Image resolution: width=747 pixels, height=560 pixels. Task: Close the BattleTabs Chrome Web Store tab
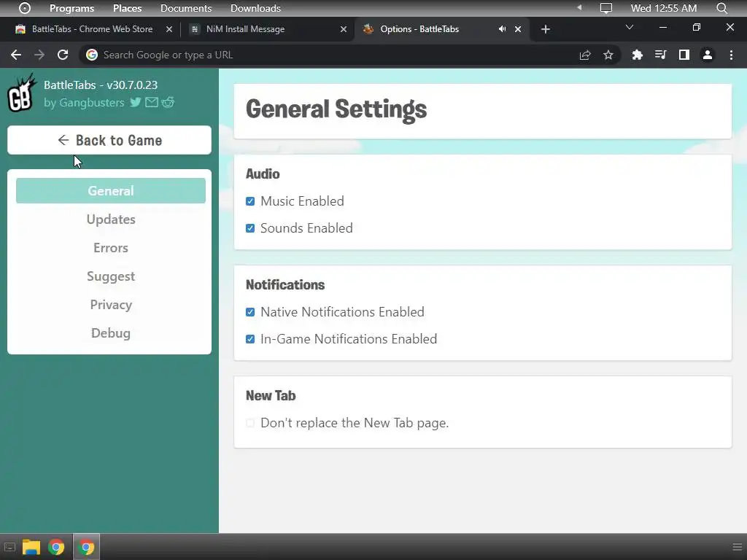pos(169,29)
